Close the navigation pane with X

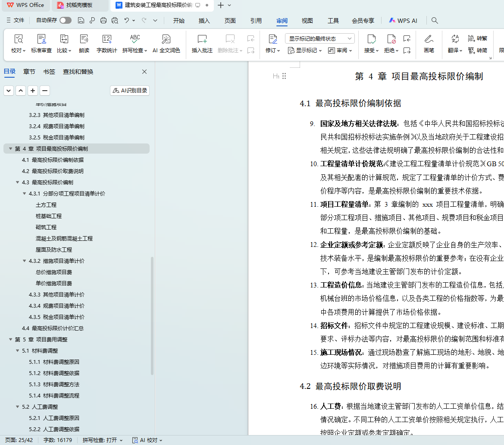[x=144, y=72]
